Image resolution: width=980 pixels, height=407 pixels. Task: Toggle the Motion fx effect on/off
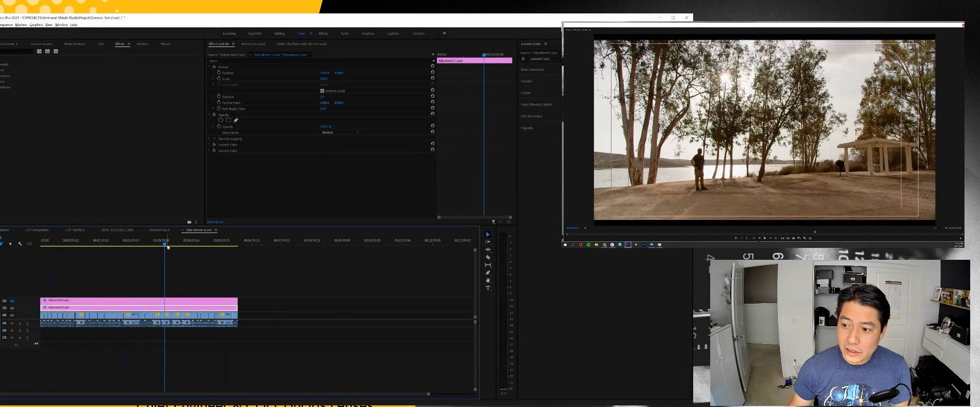[x=214, y=67]
